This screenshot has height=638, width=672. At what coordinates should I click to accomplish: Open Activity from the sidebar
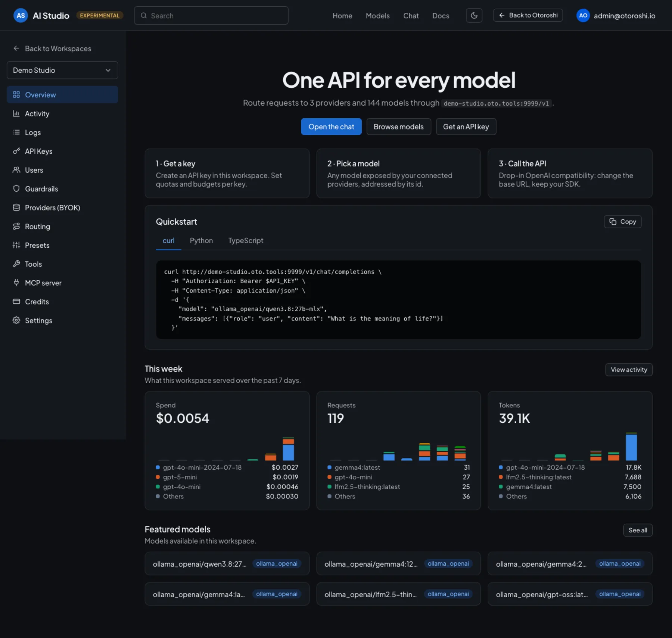[x=62, y=113]
